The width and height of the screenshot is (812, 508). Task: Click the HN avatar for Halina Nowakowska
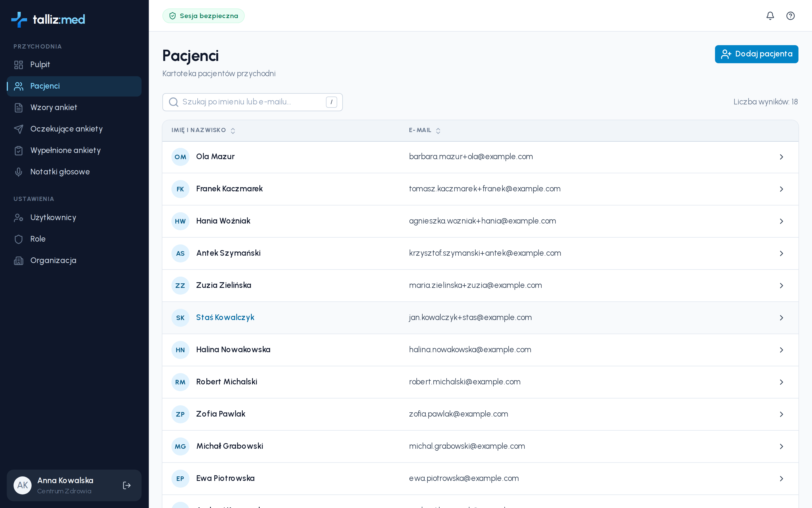(180, 350)
